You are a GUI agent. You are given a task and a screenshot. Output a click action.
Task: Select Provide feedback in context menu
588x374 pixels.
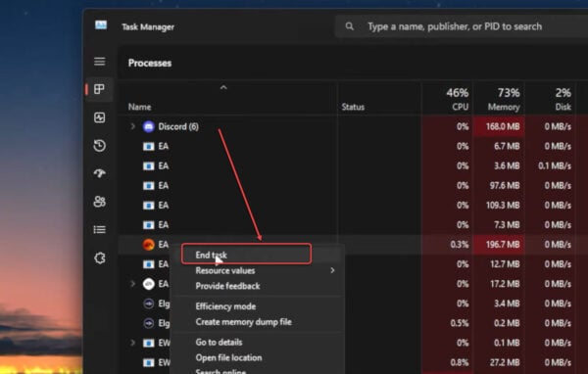tap(227, 286)
